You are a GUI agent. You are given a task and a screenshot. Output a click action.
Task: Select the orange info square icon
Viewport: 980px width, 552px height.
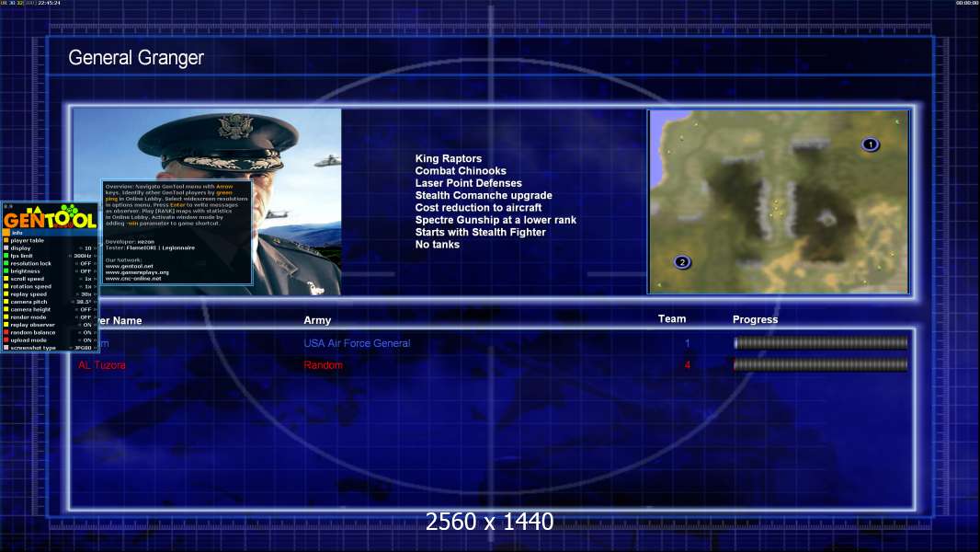[6, 233]
